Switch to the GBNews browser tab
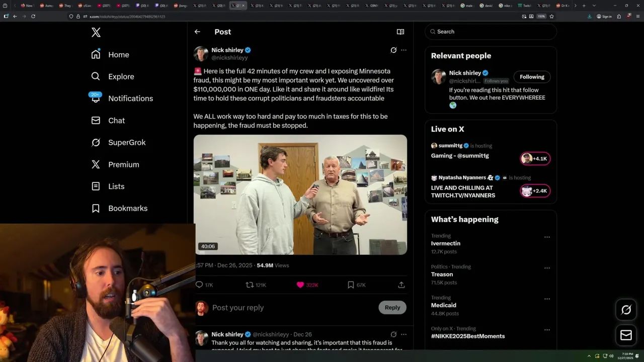Image resolution: width=644 pixels, height=362 pixels. (372, 6)
